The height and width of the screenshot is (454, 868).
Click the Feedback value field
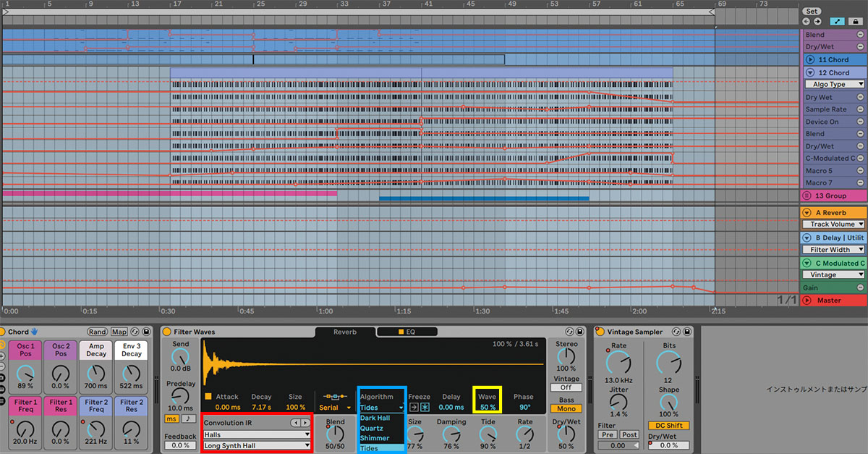179,445
